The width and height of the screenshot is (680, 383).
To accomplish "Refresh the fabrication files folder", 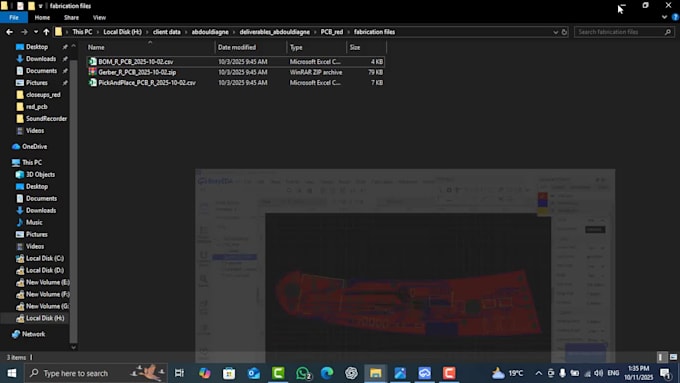I will pos(564,32).
